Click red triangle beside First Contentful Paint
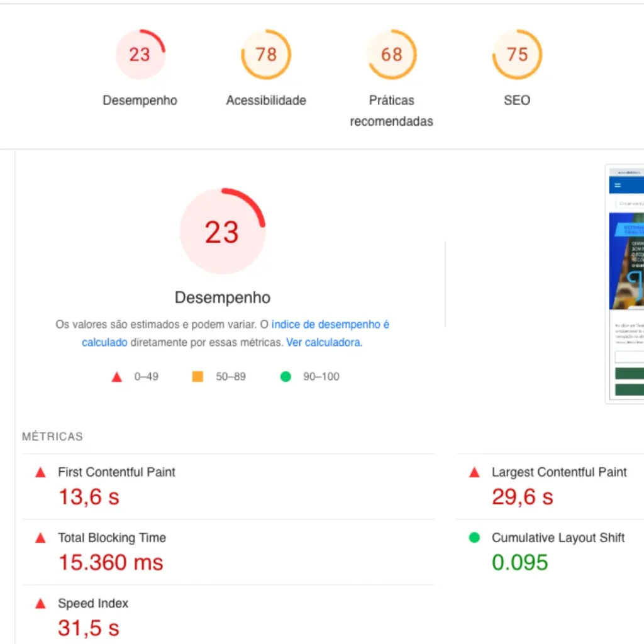This screenshot has height=644, width=644. click(40, 472)
